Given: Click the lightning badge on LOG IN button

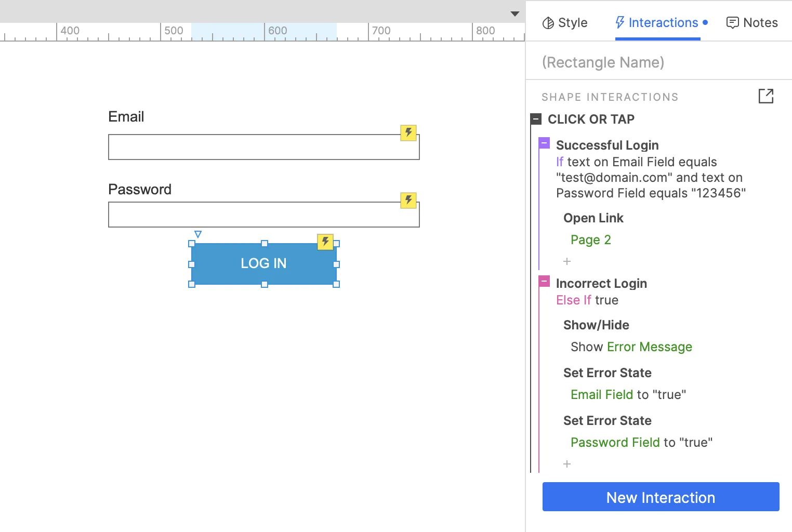Looking at the screenshot, I should pyautogui.click(x=325, y=242).
